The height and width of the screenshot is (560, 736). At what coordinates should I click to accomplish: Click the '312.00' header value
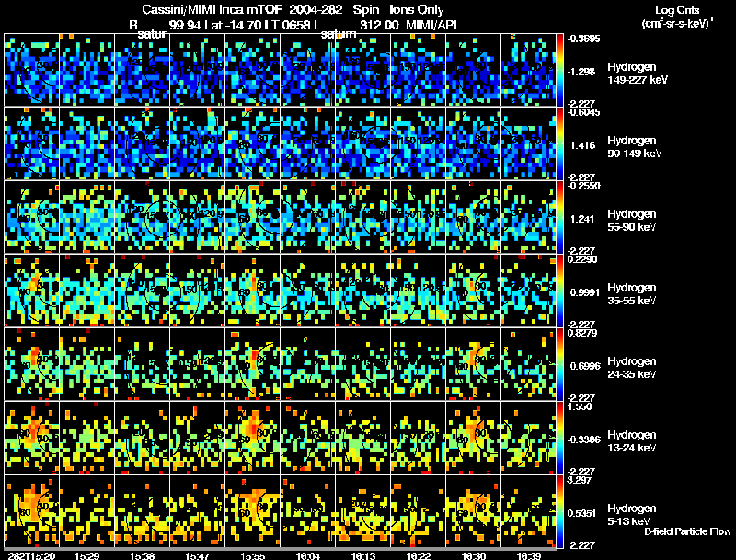[379, 25]
